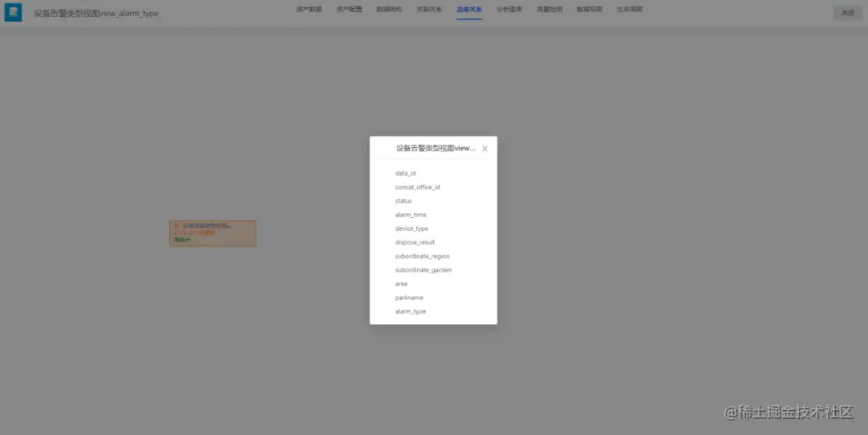Open the 数据权限 tab
The width and height of the screenshot is (868, 435).
(x=589, y=10)
